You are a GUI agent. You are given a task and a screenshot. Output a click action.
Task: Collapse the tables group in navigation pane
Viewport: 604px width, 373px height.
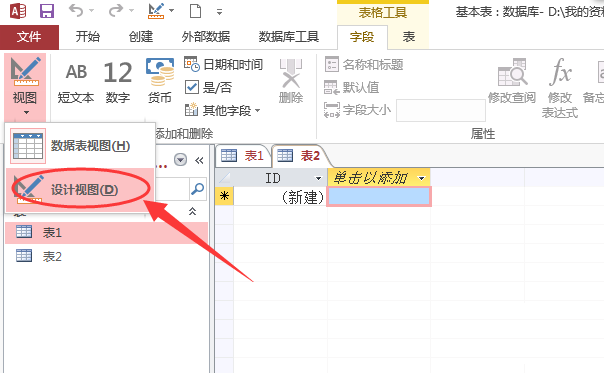coord(192,211)
